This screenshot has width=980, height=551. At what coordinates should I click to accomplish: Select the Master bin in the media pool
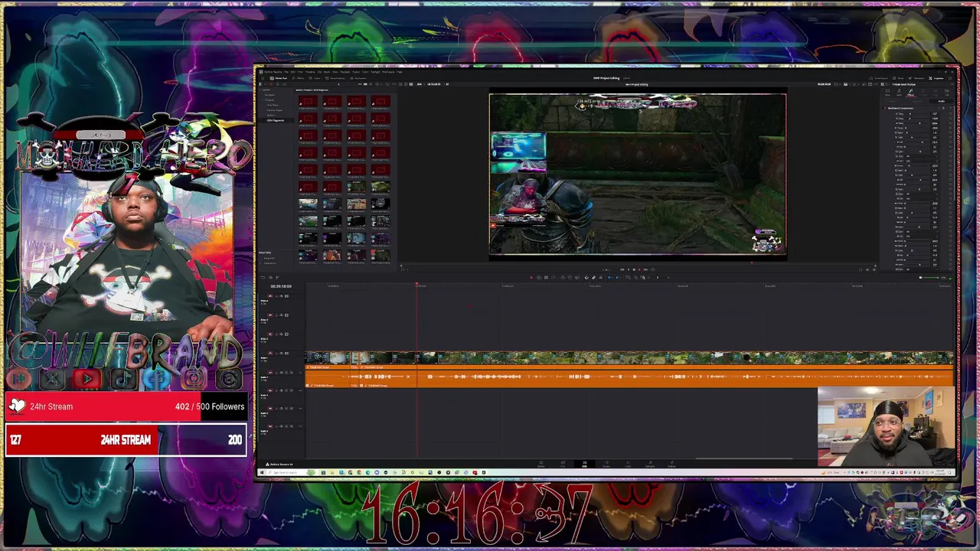tap(266, 90)
